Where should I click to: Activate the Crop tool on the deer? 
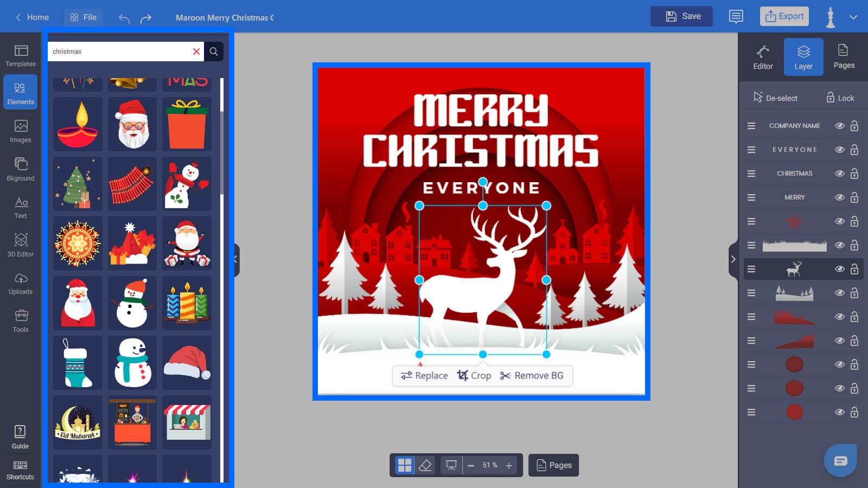[474, 375]
